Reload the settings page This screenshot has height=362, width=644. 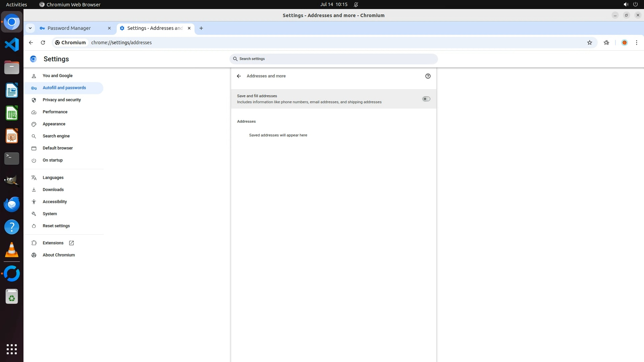click(43, 43)
